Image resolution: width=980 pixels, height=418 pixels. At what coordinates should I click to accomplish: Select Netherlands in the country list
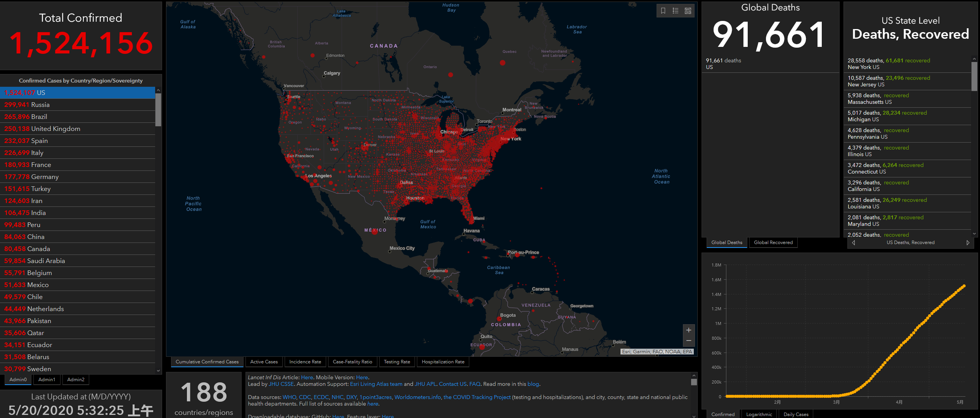coord(78,309)
